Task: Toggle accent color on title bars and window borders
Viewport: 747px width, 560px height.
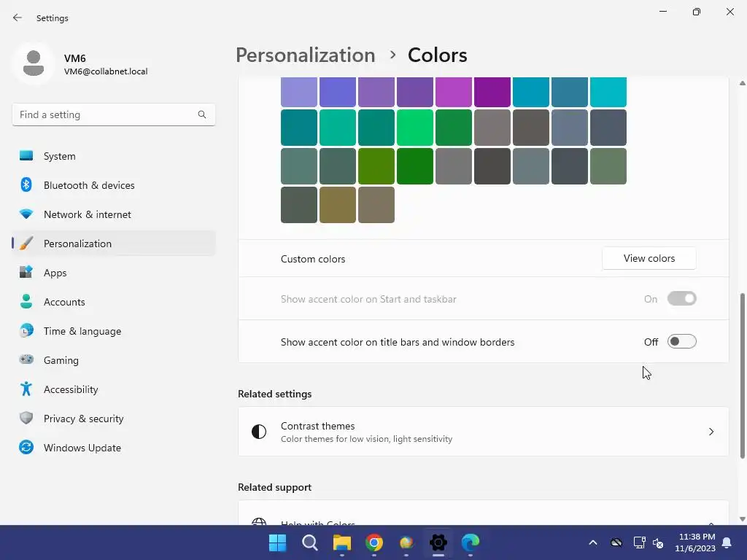Action: pos(682,341)
